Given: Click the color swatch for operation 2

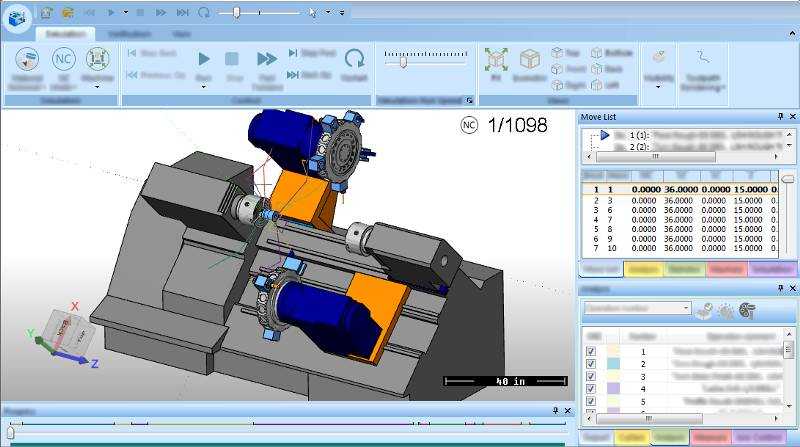Looking at the screenshot, I should [613, 364].
